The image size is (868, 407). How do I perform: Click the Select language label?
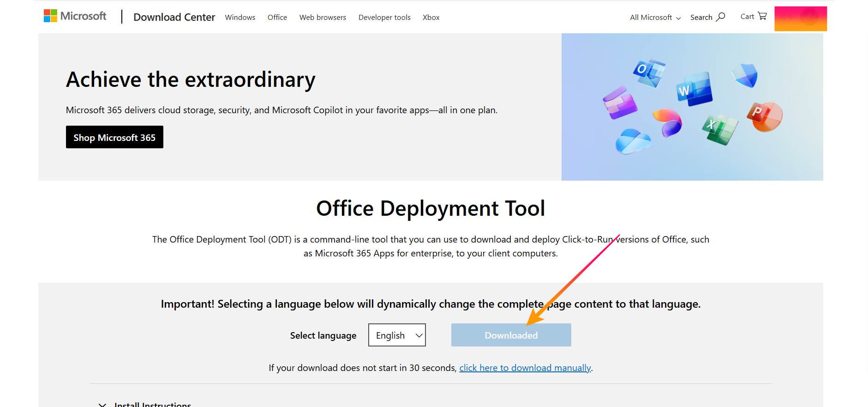point(323,335)
